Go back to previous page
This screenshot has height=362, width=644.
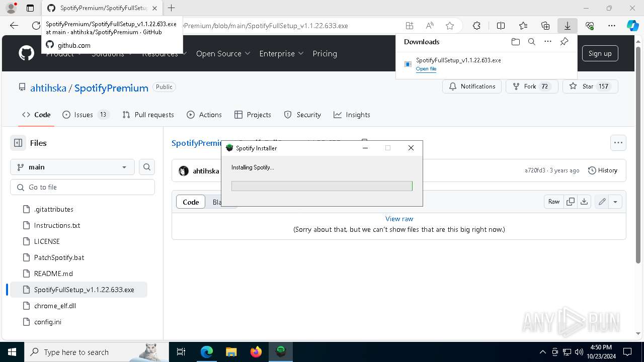pyautogui.click(x=14, y=26)
